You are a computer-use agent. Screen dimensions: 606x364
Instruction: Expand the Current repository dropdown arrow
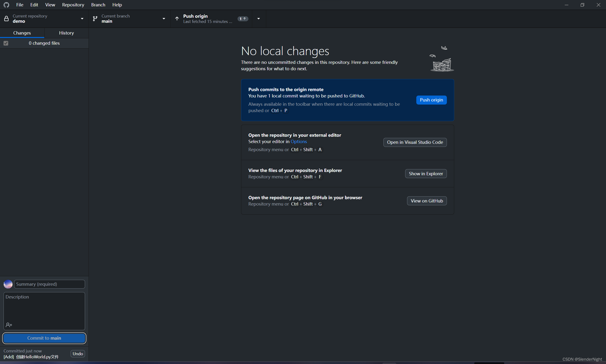pyautogui.click(x=82, y=19)
